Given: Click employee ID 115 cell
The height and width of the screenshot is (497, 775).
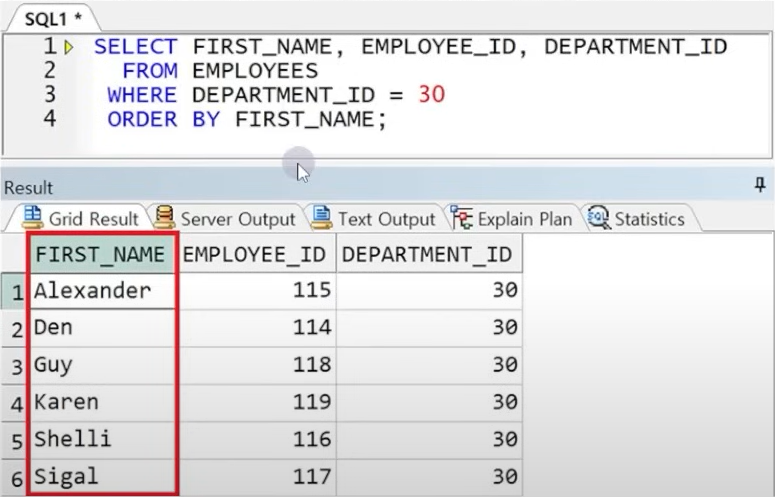Looking at the screenshot, I should 257,291.
